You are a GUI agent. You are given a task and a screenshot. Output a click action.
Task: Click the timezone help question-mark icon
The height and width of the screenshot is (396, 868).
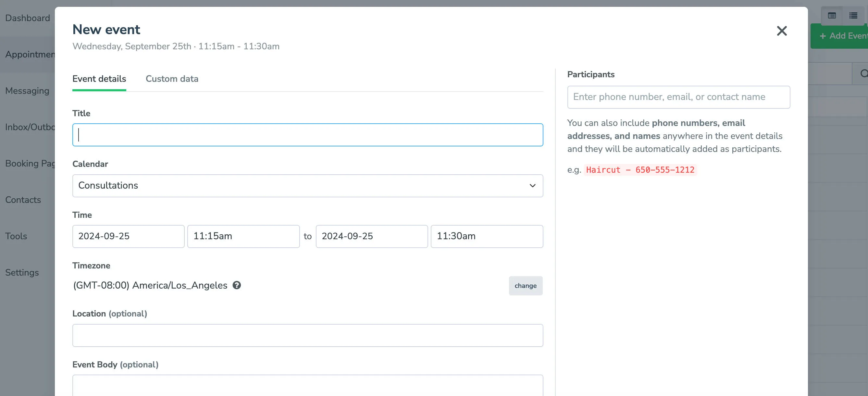pos(237,285)
